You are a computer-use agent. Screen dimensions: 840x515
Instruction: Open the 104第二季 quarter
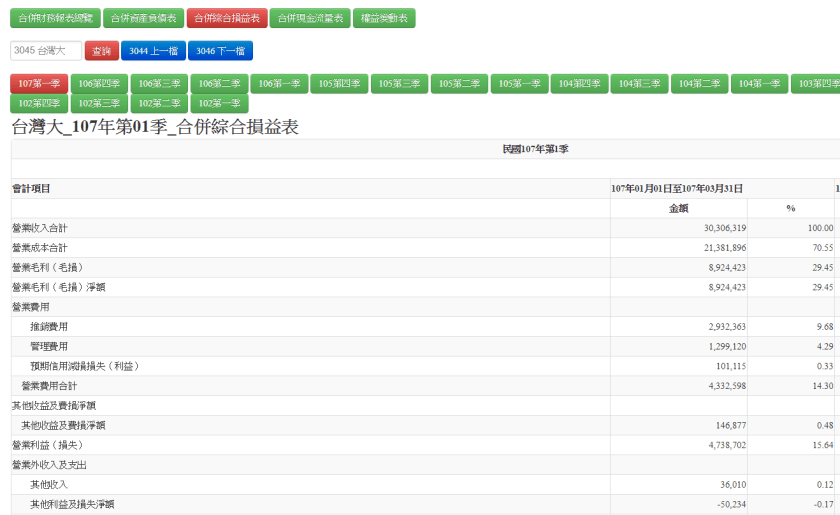(699, 84)
